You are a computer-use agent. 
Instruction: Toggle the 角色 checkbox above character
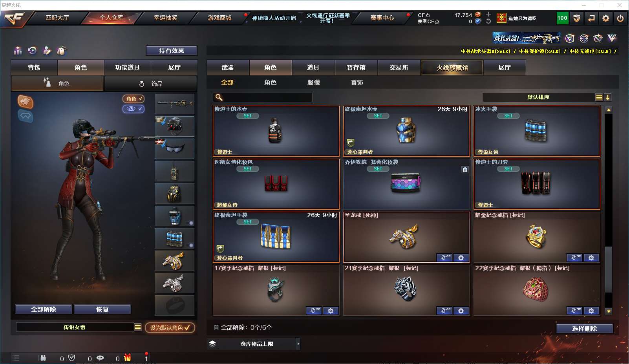tap(133, 99)
